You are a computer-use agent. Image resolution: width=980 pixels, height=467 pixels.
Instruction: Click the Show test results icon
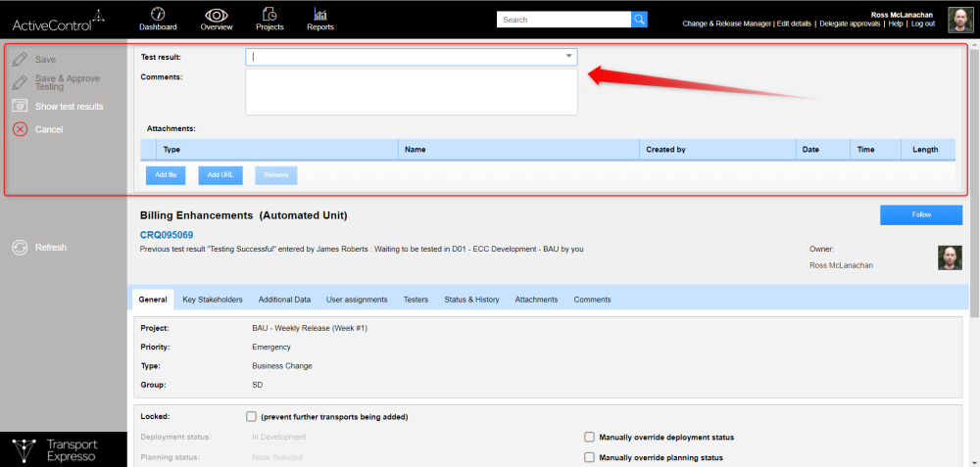(20, 106)
